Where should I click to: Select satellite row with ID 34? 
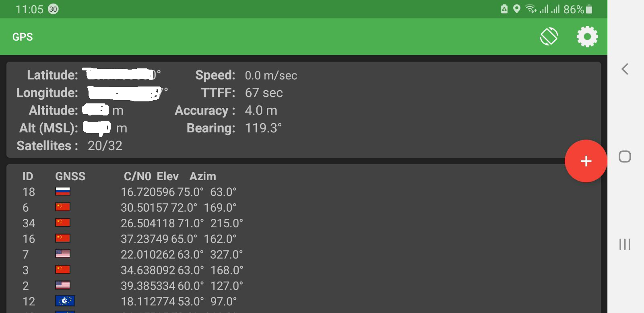tap(29, 223)
